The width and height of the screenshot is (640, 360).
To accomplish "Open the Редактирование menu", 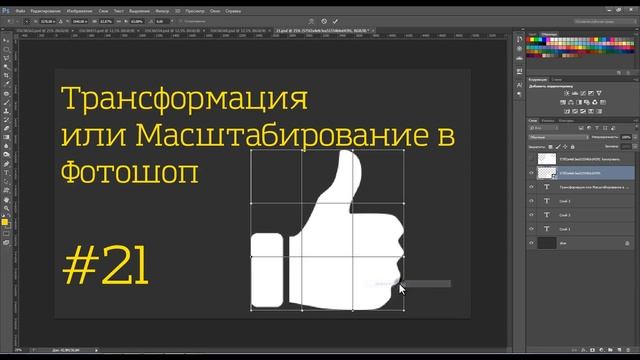I will 45,11.
